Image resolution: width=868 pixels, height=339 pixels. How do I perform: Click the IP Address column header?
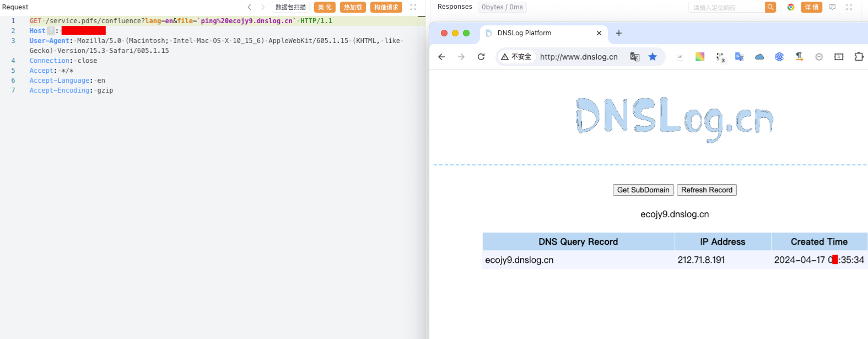(723, 241)
